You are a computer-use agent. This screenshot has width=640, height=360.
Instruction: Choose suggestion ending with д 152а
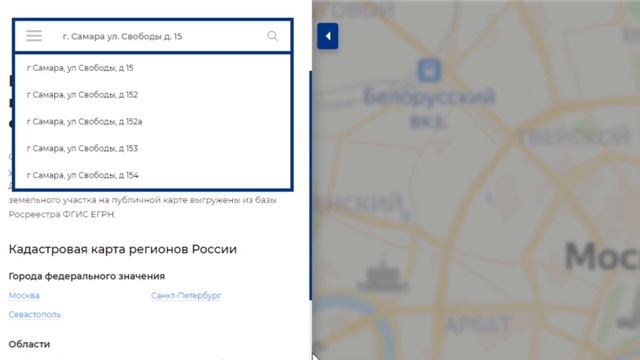click(152, 122)
